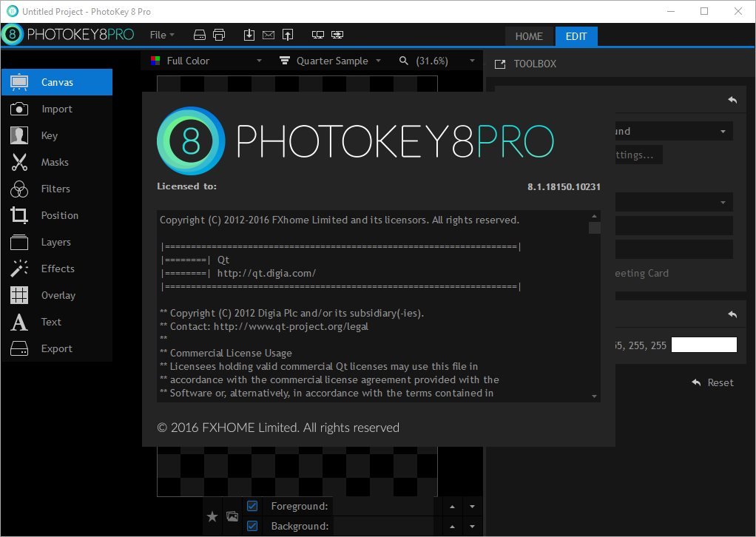
Task: Click the upload arrow icon in toolbar
Action: [x=288, y=35]
